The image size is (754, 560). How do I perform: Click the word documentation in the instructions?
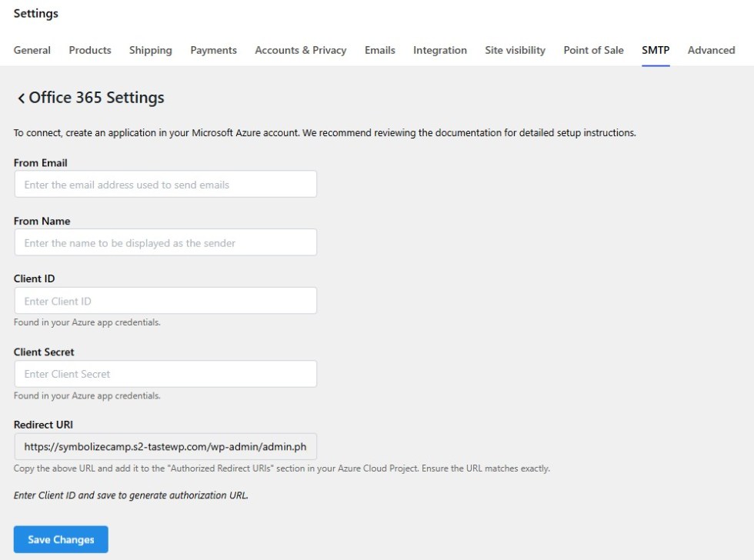tap(468, 133)
